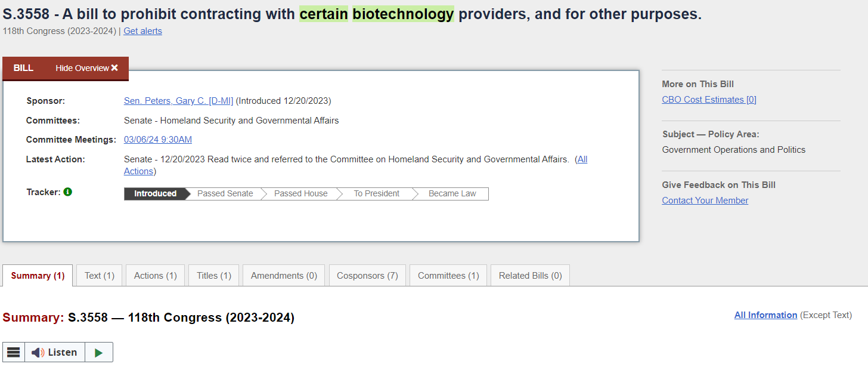The height and width of the screenshot is (370, 868).
Task: Select the Titles (1) tab
Action: pos(213,276)
